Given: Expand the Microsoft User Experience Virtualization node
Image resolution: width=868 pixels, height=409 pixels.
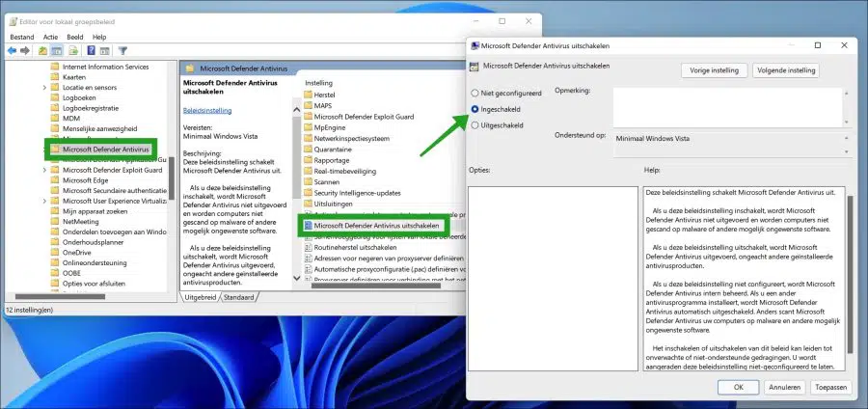Looking at the screenshot, I should click(x=44, y=201).
